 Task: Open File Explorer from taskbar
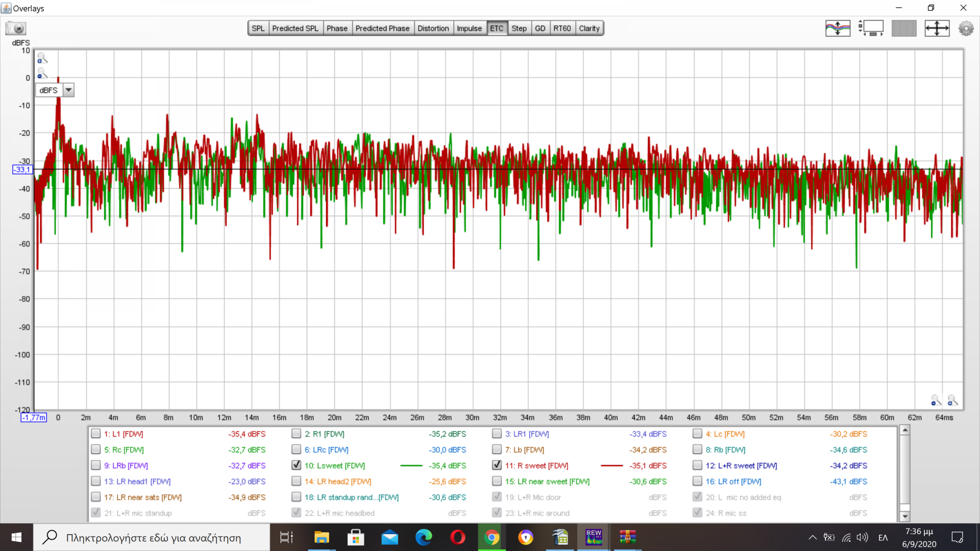pyautogui.click(x=322, y=537)
